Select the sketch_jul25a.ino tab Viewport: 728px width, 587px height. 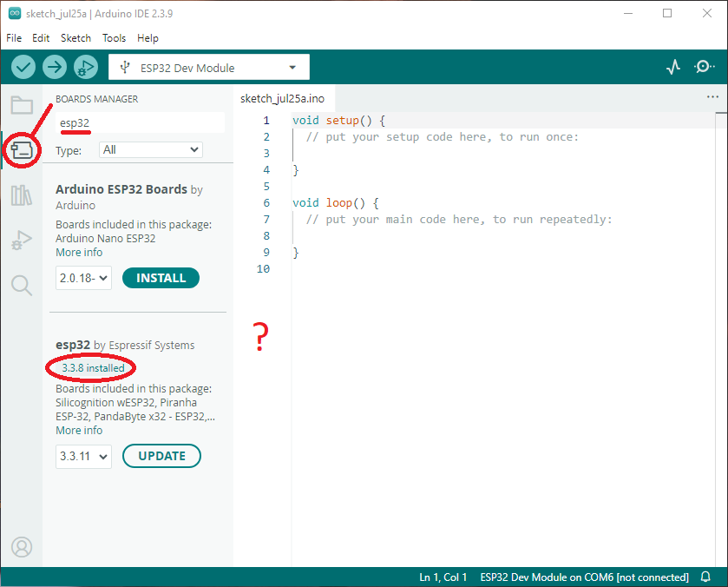tap(282, 98)
